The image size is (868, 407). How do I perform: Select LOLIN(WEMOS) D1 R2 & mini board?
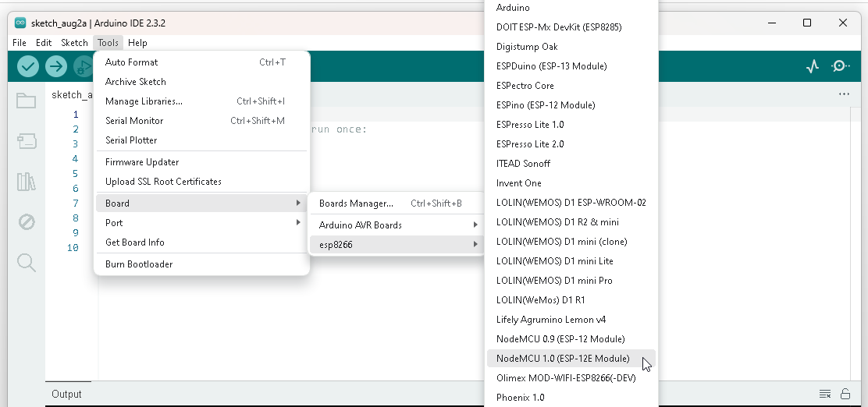click(x=557, y=222)
